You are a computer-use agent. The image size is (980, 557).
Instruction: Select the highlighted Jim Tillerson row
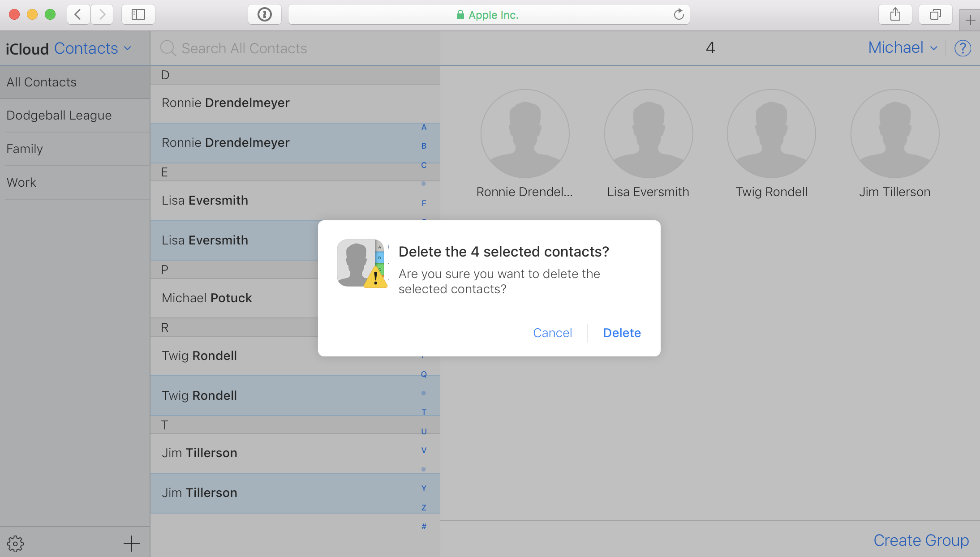(295, 493)
